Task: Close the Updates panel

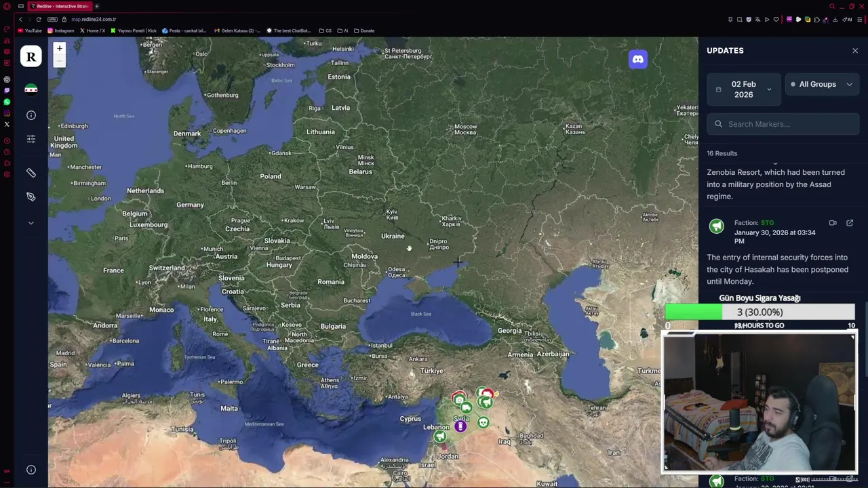Action: click(855, 51)
